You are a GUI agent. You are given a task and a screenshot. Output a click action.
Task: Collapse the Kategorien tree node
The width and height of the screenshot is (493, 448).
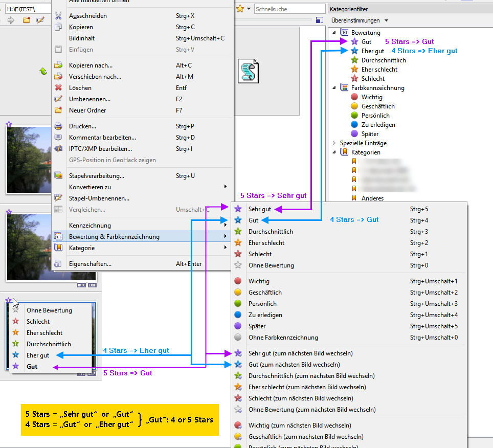(334, 152)
